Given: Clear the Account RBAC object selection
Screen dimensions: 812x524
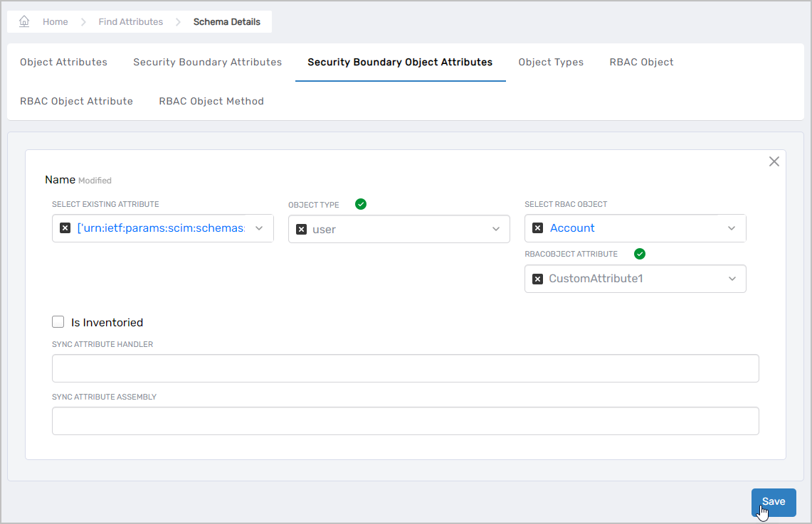Looking at the screenshot, I should 537,228.
